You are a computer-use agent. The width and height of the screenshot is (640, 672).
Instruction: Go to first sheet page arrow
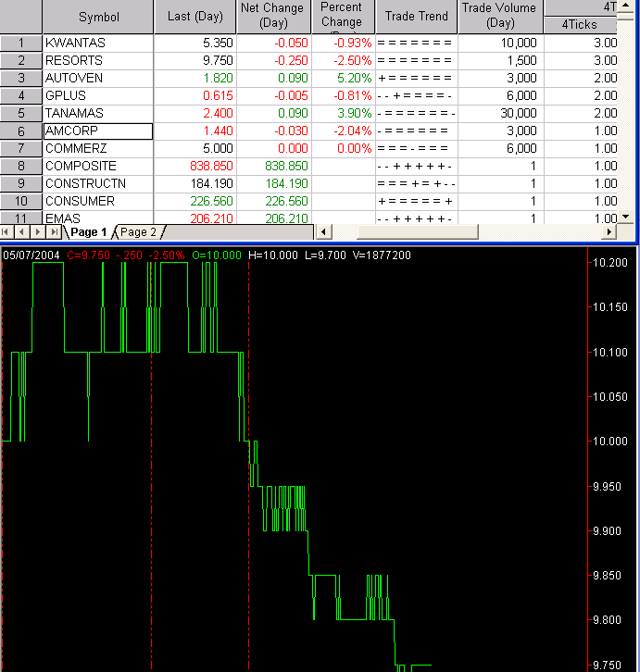(6, 231)
